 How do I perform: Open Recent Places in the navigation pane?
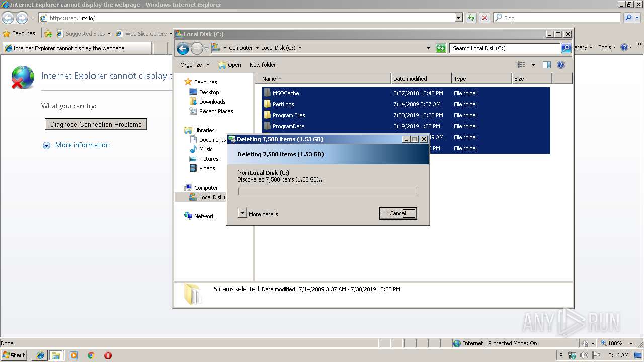211,111
